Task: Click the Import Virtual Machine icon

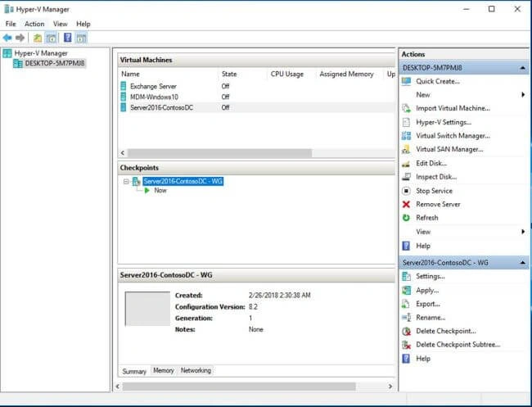Action: [406, 109]
